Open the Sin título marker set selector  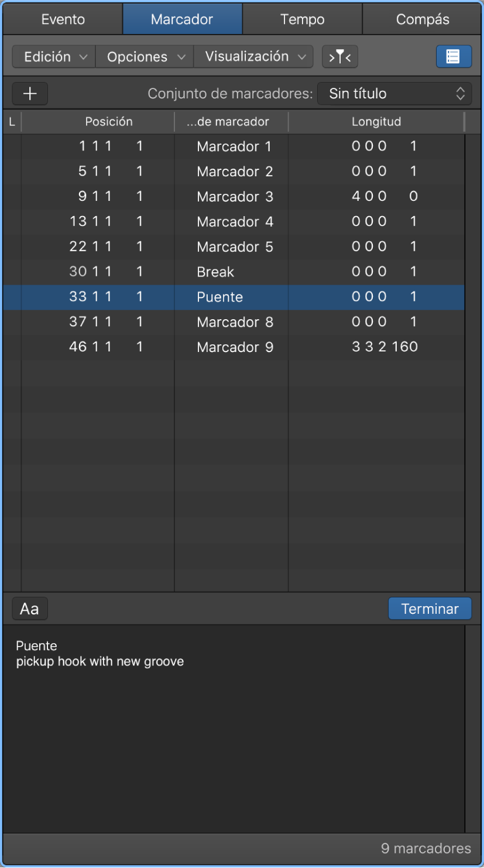coord(394,94)
